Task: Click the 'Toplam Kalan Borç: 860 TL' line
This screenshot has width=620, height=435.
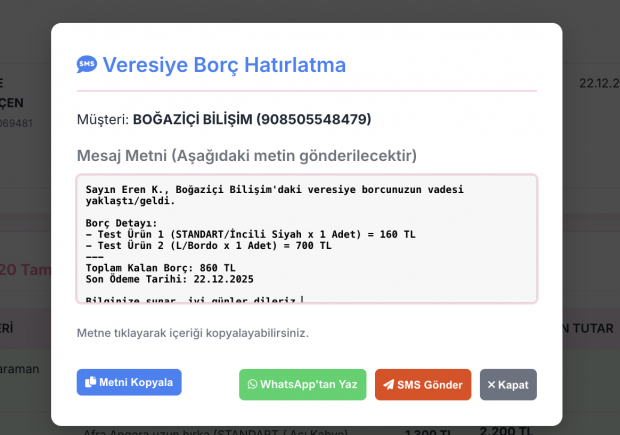Action: click(161, 268)
